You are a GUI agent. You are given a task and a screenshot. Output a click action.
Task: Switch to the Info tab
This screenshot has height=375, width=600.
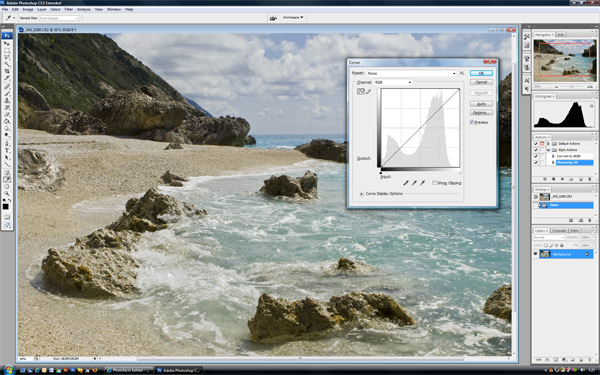[561, 35]
